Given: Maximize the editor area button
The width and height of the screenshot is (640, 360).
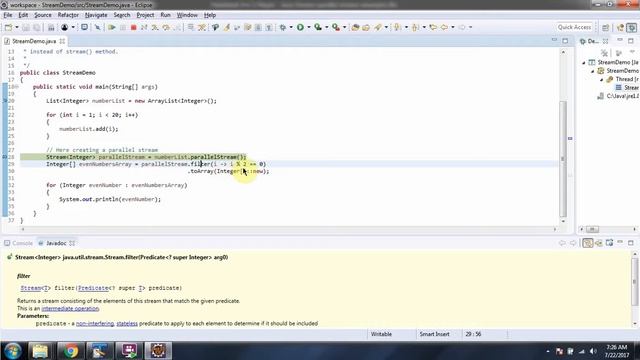Looking at the screenshot, I should (565, 41).
